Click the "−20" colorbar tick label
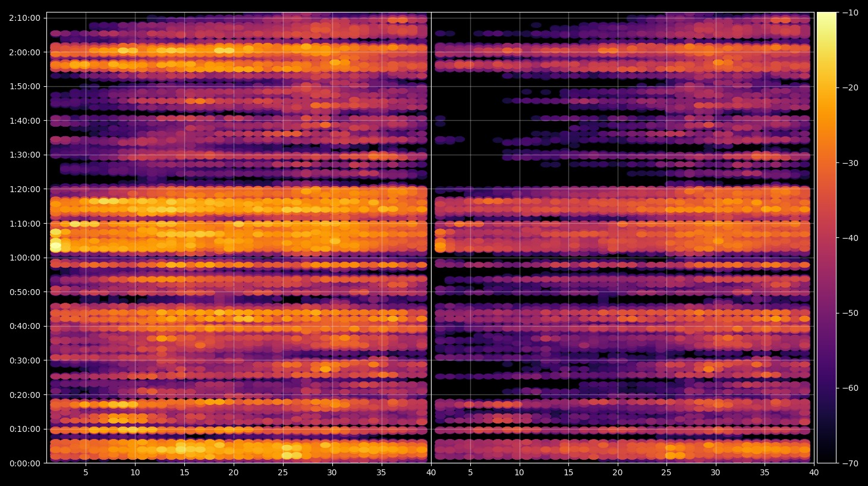The image size is (868, 486). [850, 87]
